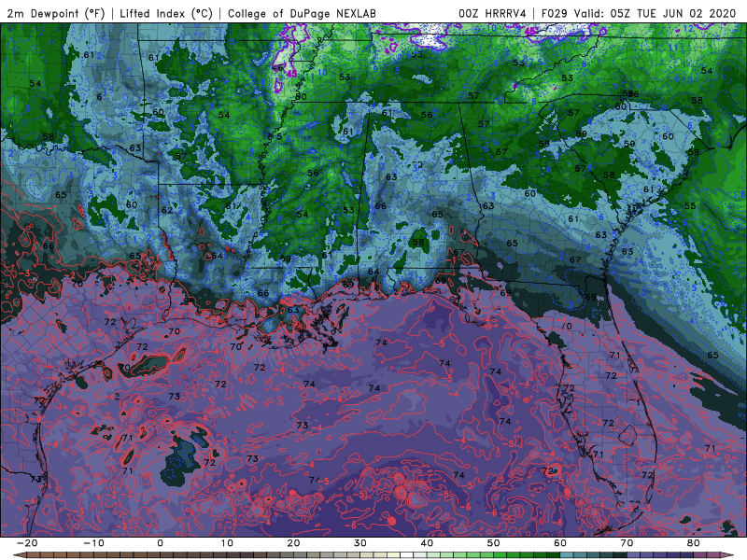This screenshot has width=747, height=560.
Task: Click the -10 label on color scale
Action: pos(93,543)
